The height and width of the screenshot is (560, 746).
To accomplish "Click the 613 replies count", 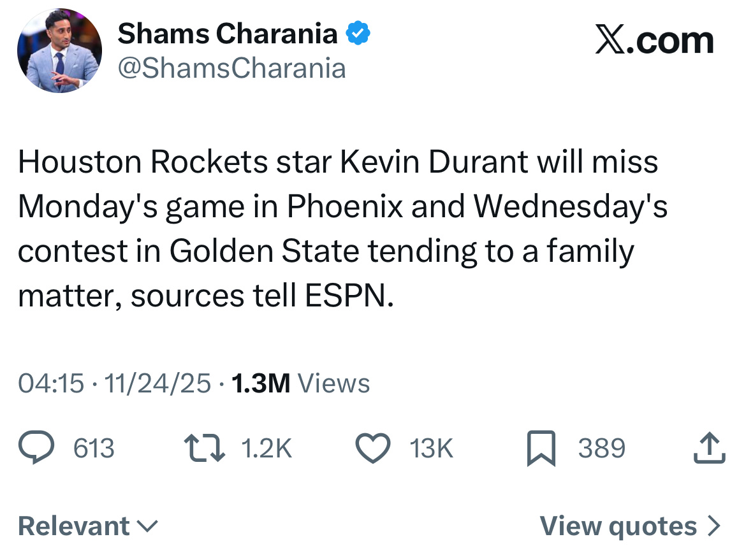I will 94,449.
